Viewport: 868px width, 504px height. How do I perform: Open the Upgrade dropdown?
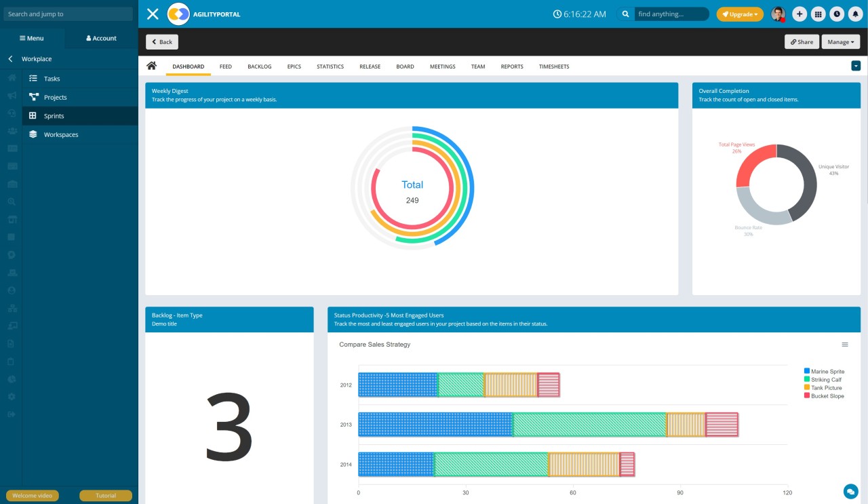click(x=740, y=14)
